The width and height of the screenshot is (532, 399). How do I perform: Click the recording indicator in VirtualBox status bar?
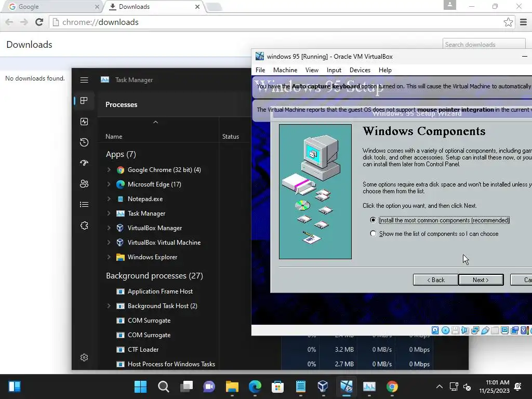515,330
